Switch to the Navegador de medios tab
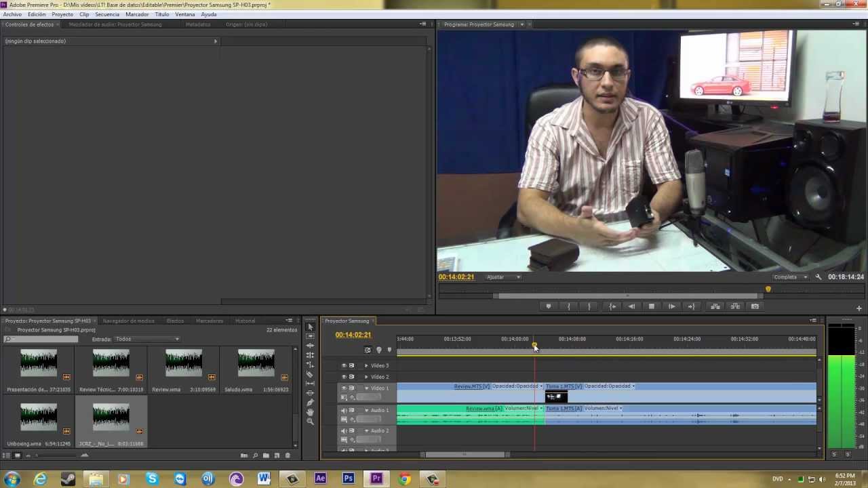The image size is (868, 488). coord(128,321)
